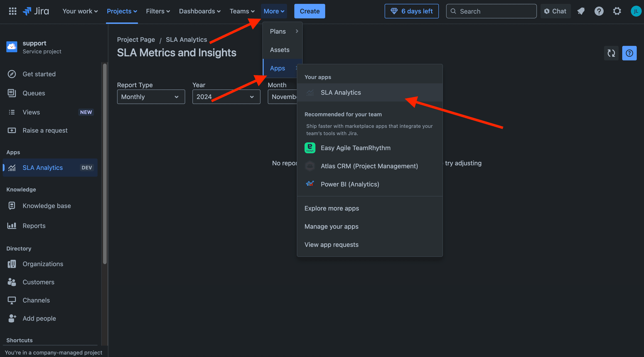This screenshot has height=357, width=644.
Task: Click the Views list icon in sidebar
Action: pyautogui.click(x=12, y=112)
